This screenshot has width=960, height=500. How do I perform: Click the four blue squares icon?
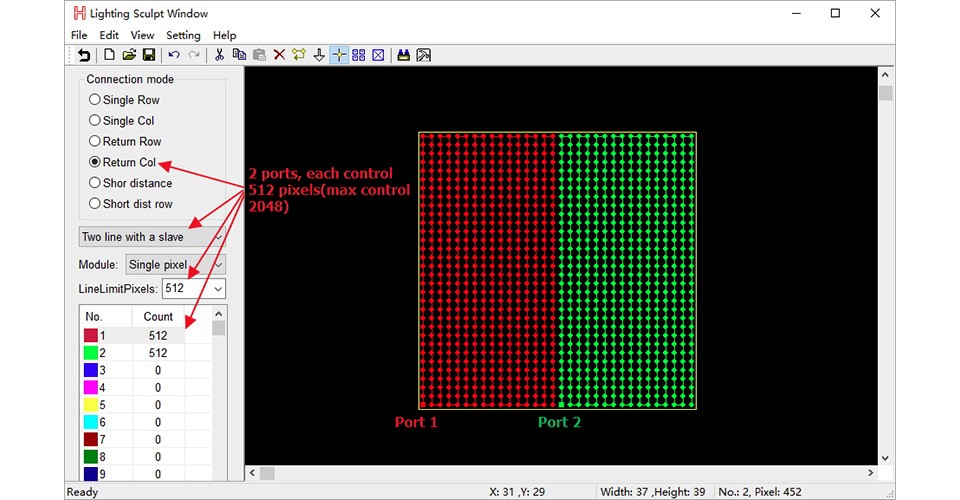point(359,55)
